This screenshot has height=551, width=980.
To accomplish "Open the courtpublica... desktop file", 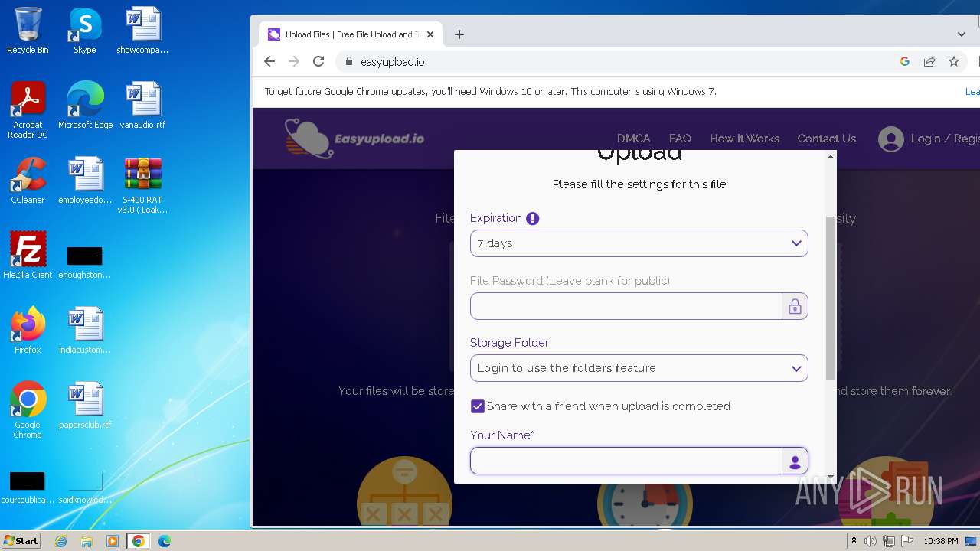I will pos(28,487).
